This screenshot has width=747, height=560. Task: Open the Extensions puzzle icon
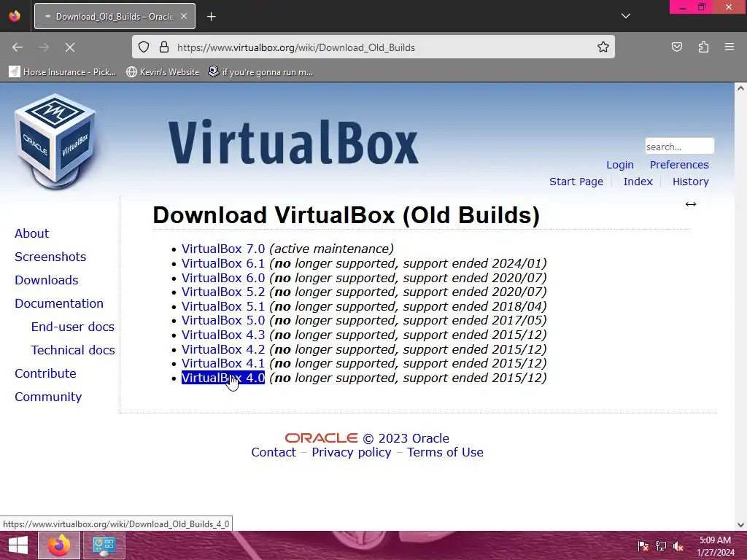coord(703,47)
